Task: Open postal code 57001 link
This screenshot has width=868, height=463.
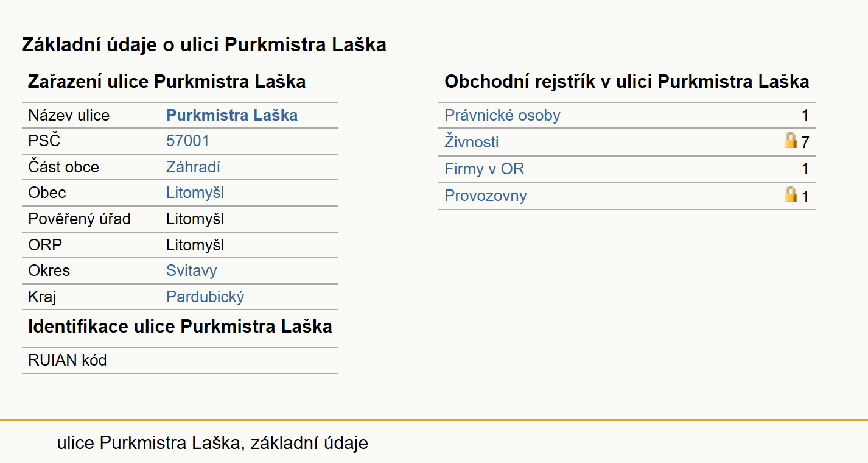Action: [187, 141]
